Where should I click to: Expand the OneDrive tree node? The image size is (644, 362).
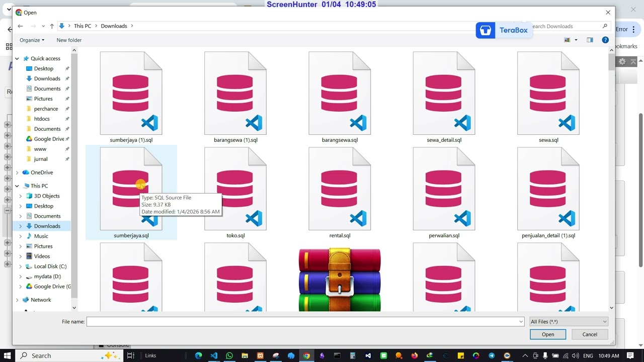point(17,172)
